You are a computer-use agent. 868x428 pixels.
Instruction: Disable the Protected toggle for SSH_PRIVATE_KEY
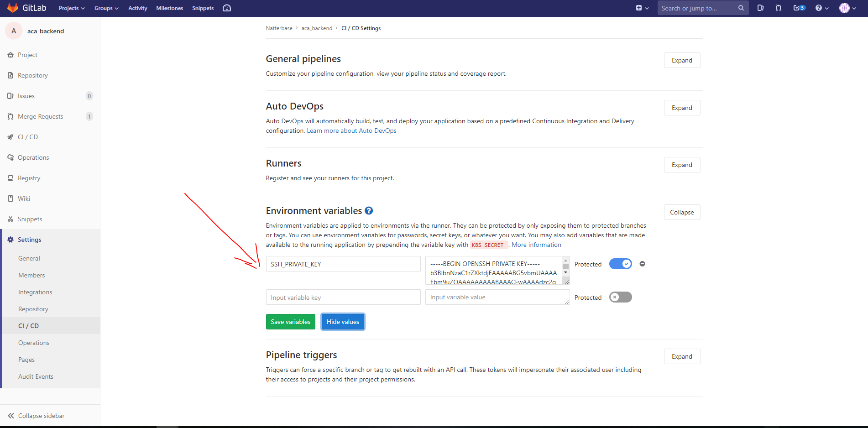coord(620,264)
